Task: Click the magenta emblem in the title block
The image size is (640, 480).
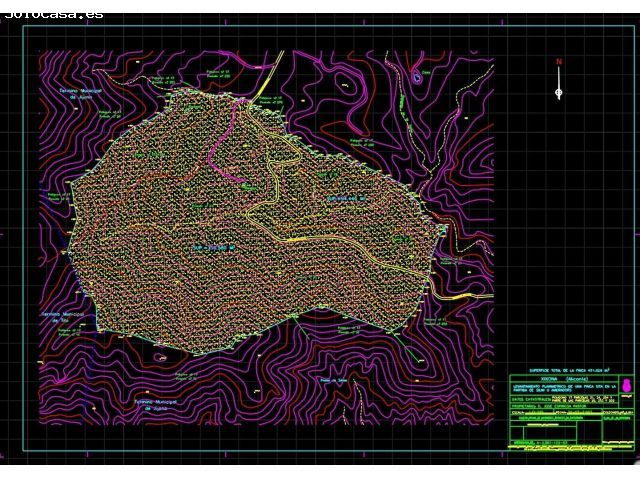Action: pos(626,385)
